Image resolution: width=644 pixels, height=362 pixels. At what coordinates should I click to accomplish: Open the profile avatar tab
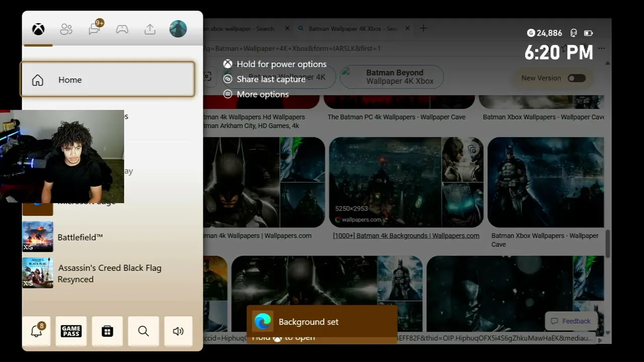(178, 29)
